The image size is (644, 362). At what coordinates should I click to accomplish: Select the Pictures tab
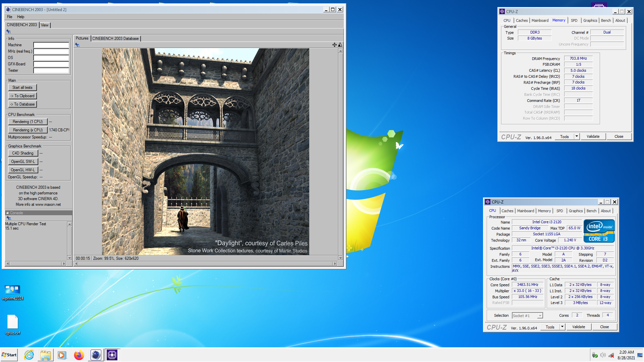82,38
